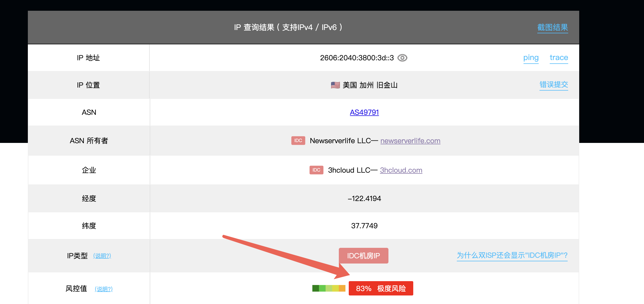Image resolution: width=644 pixels, height=304 pixels.
Task: Click the 经度 row label
Action: (x=89, y=199)
